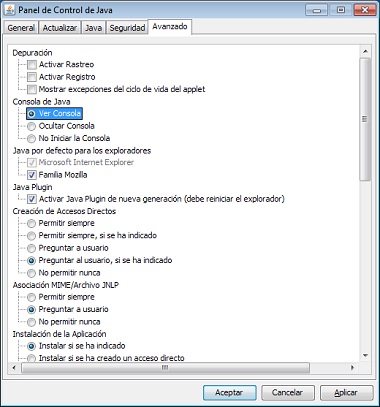Viewport: 380px width, 407px height.
Task: Switch to the Seguridad tab
Action: tap(127, 28)
